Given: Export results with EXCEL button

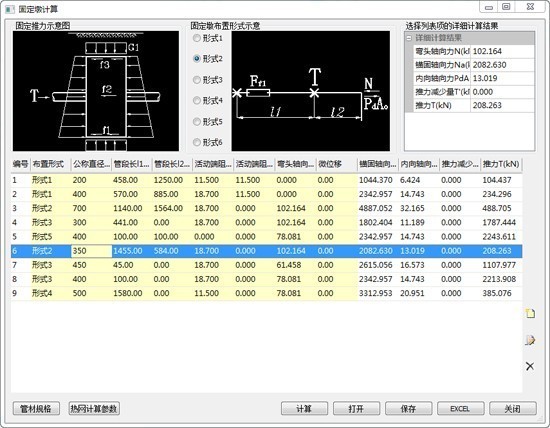Looking at the screenshot, I should click(x=460, y=409).
